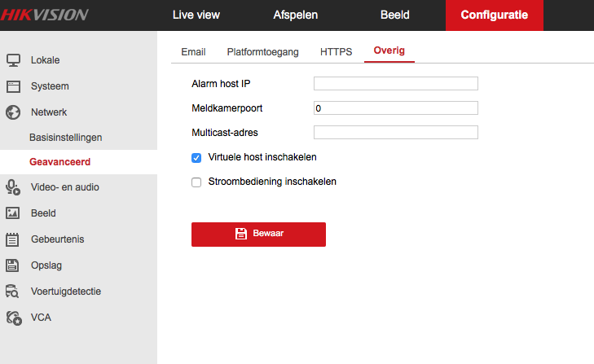Switch to the HTTPS tab
The image size is (594, 364).
[x=336, y=52]
